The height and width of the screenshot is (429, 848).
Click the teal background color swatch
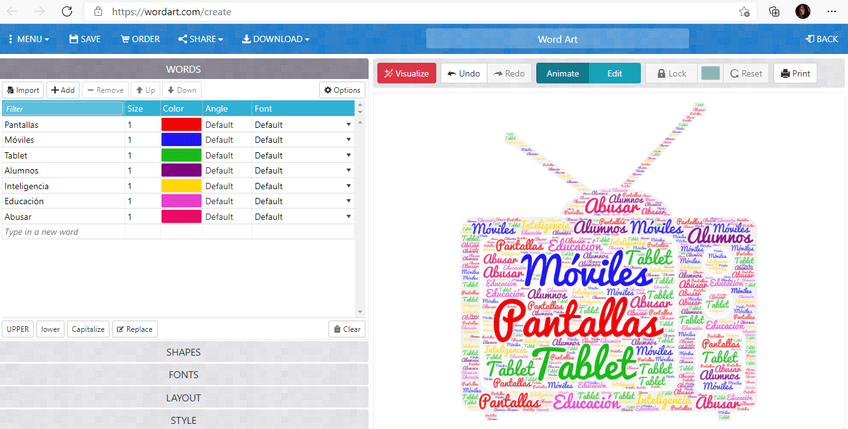point(710,74)
